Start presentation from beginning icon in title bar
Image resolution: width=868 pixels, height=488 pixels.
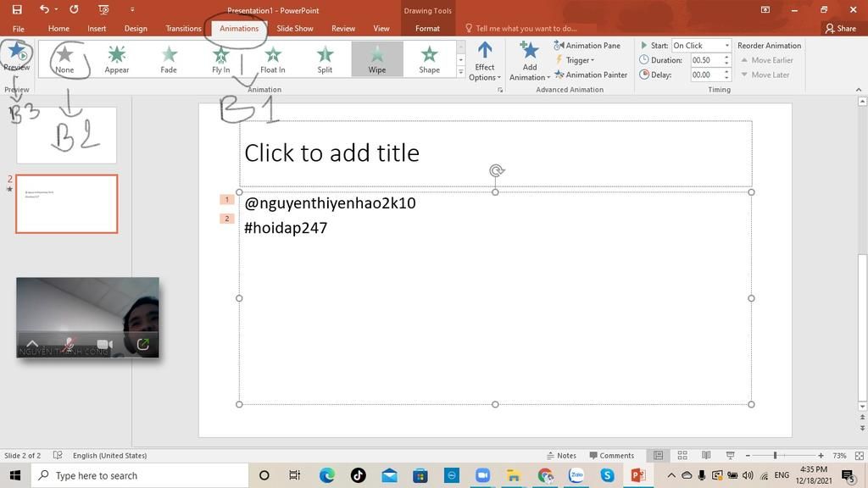[x=103, y=9]
